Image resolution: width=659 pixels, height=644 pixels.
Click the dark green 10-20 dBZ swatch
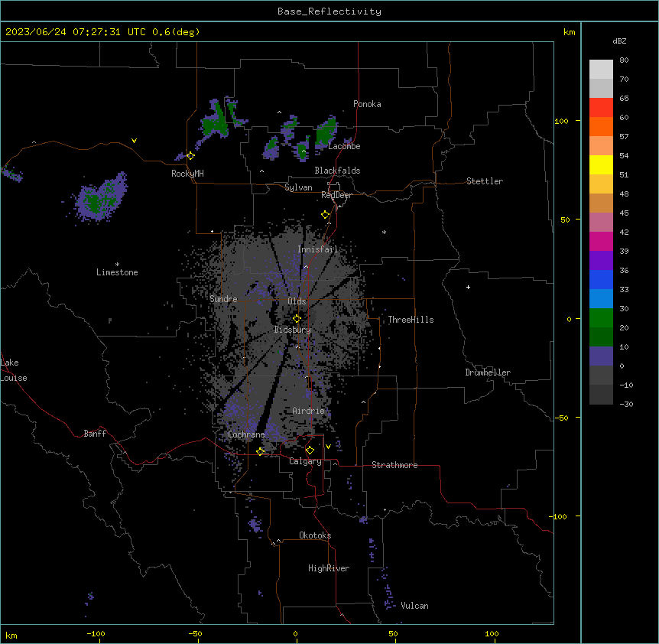(601, 337)
